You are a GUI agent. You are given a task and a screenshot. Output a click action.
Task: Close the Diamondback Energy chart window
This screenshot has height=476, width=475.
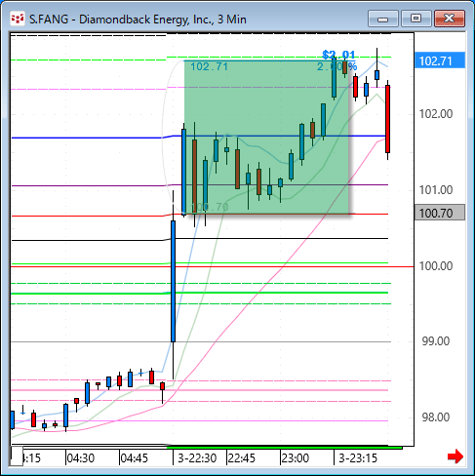[x=450, y=19]
